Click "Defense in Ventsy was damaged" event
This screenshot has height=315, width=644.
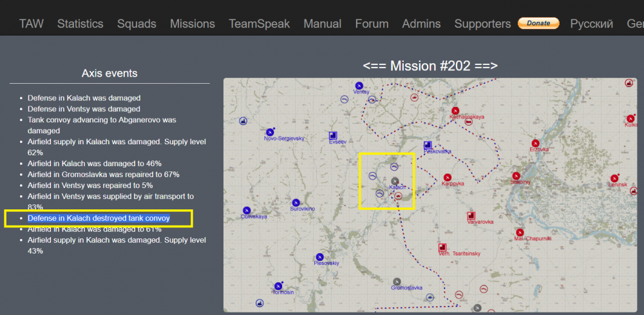click(x=84, y=109)
